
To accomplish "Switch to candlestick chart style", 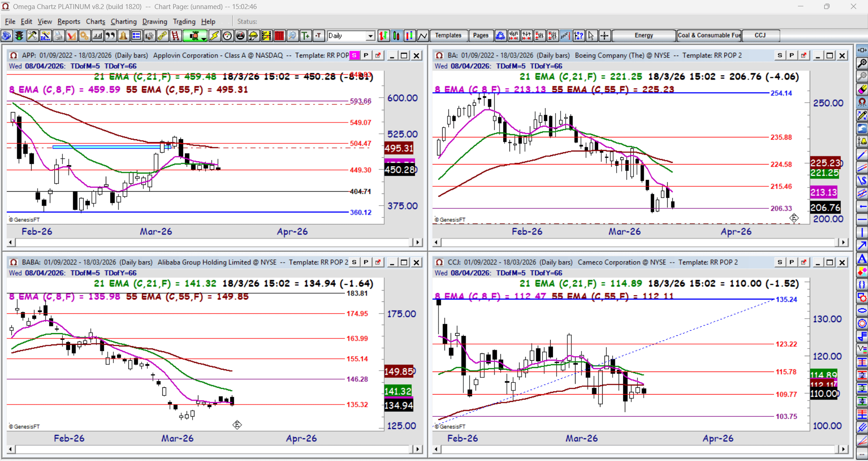I will 397,36.
